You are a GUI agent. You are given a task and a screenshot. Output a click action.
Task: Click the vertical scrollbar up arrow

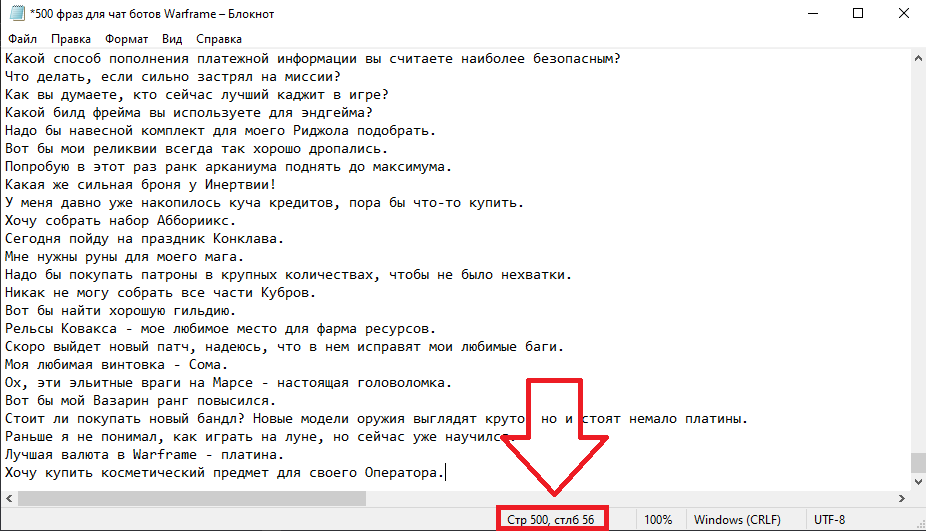point(918,58)
